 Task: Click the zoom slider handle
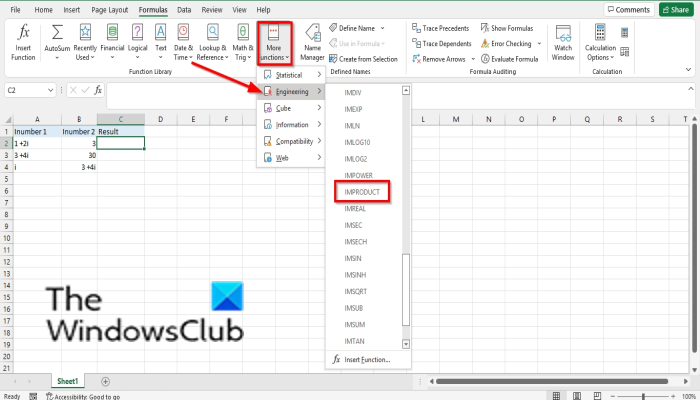click(643, 396)
